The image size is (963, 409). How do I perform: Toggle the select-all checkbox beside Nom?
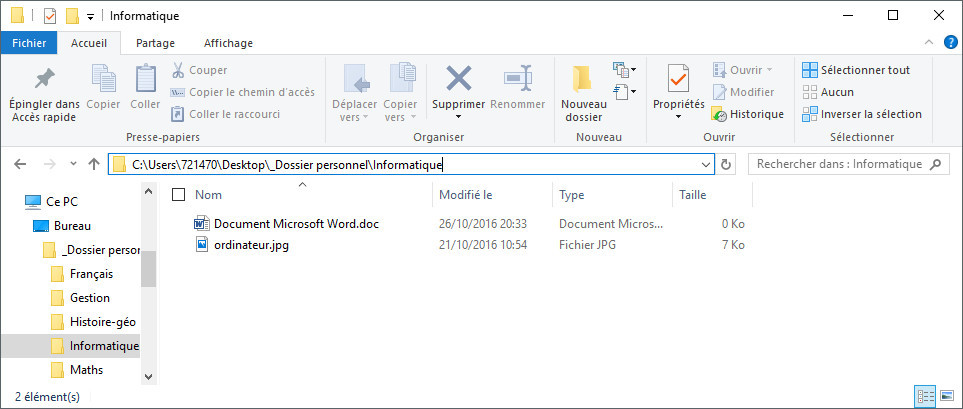click(179, 195)
